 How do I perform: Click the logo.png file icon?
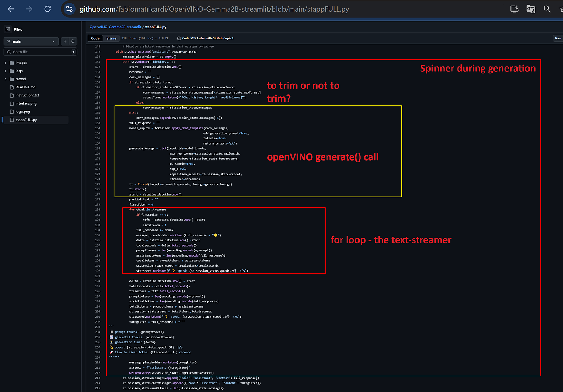(12, 112)
